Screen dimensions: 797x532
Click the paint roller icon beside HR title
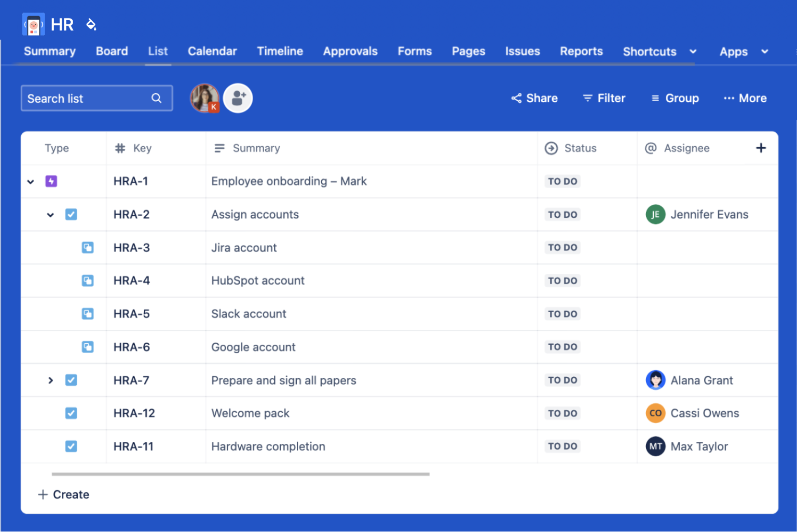91,24
